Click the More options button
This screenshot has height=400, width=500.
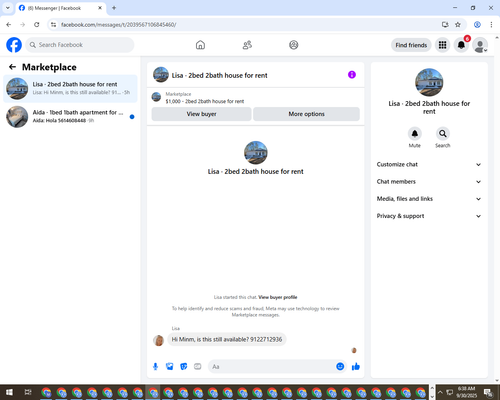pos(306,114)
